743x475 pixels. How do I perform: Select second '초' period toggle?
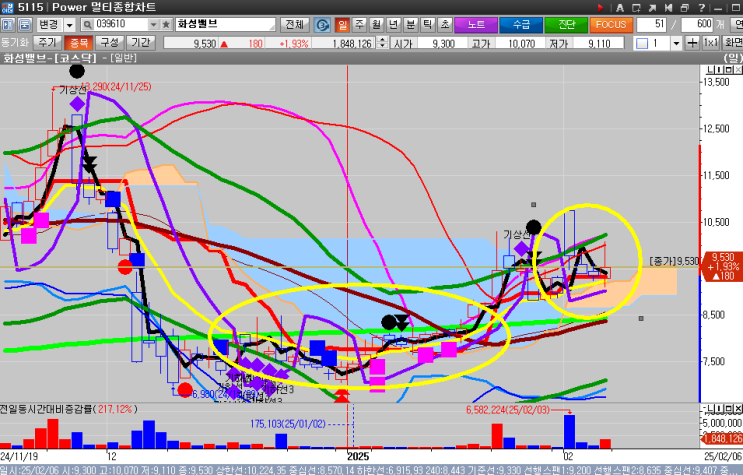point(444,25)
